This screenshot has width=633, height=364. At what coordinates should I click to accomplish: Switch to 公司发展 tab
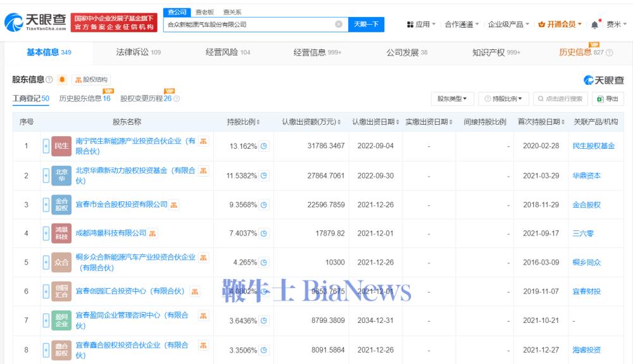pos(407,53)
